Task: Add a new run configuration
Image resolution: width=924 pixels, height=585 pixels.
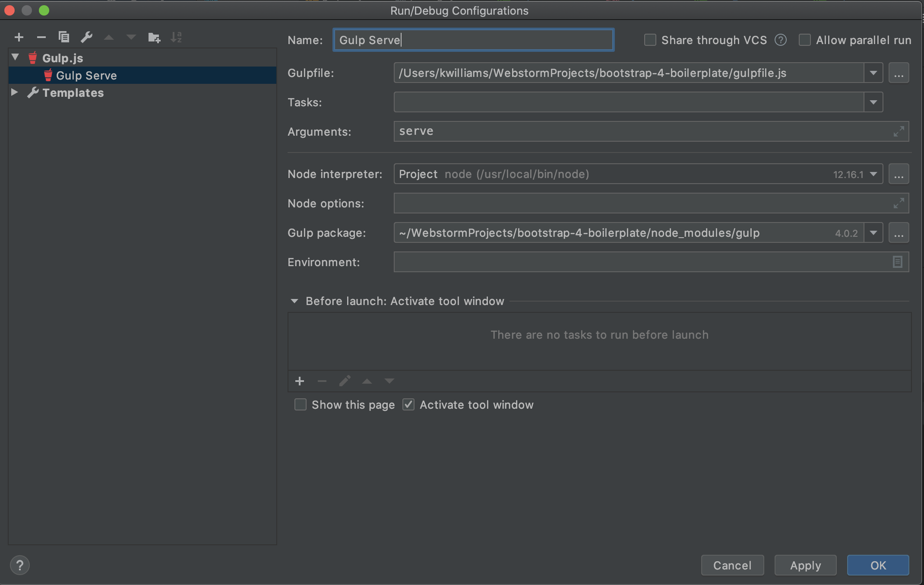Action: click(x=19, y=38)
